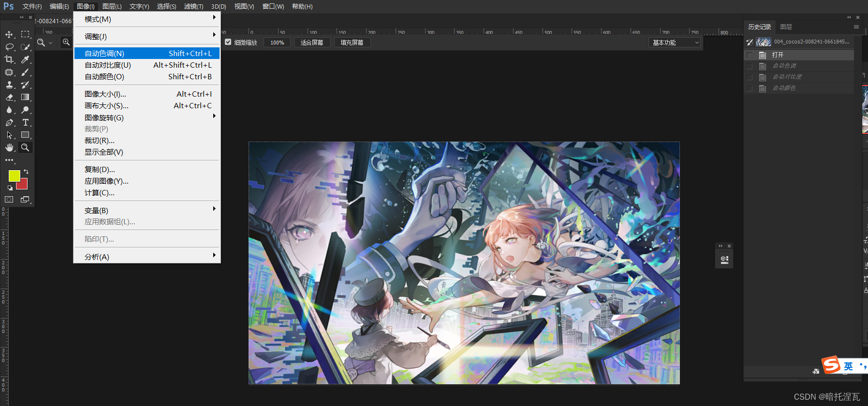Screen dimensions: 868x406
Task: Select the Pen tool
Action: pos(9,122)
